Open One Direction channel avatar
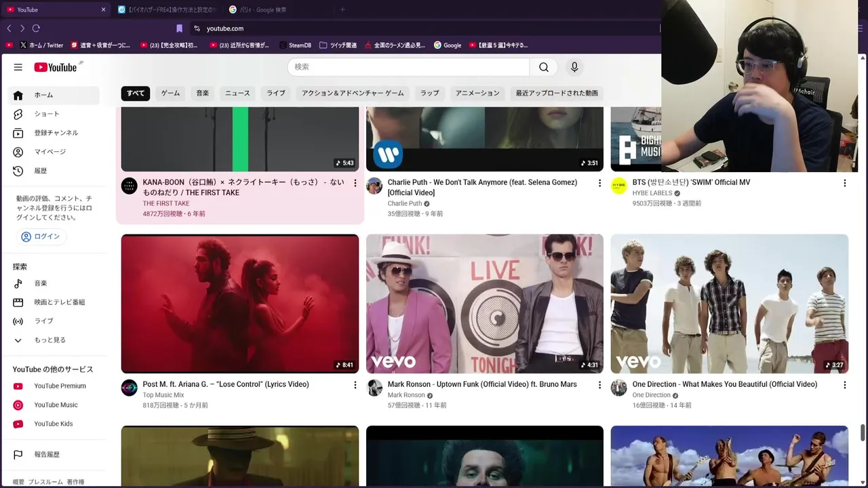868x488 pixels. [619, 388]
